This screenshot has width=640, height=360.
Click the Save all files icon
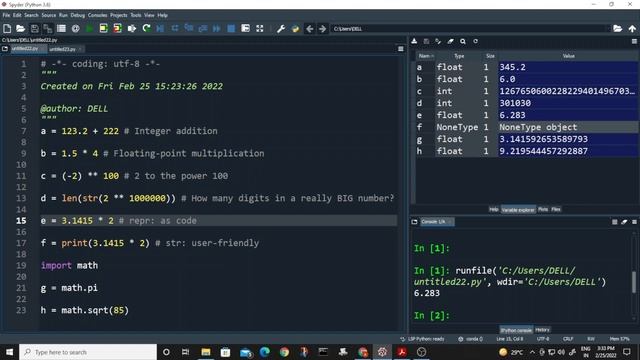48,29
